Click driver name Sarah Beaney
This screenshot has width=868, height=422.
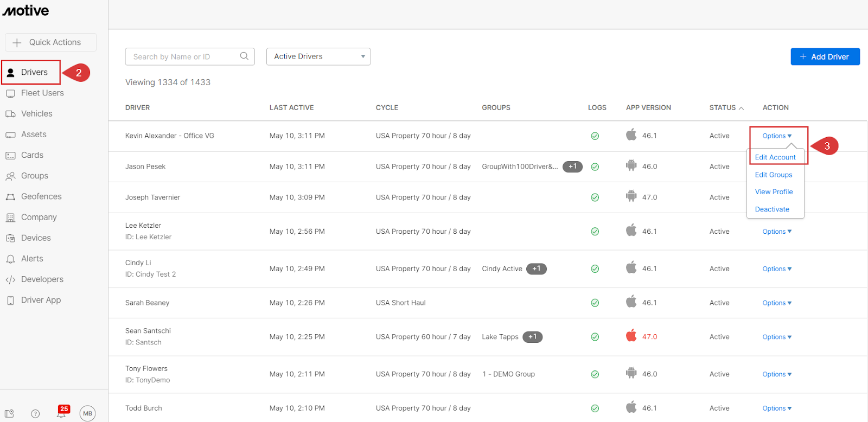pyautogui.click(x=147, y=303)
